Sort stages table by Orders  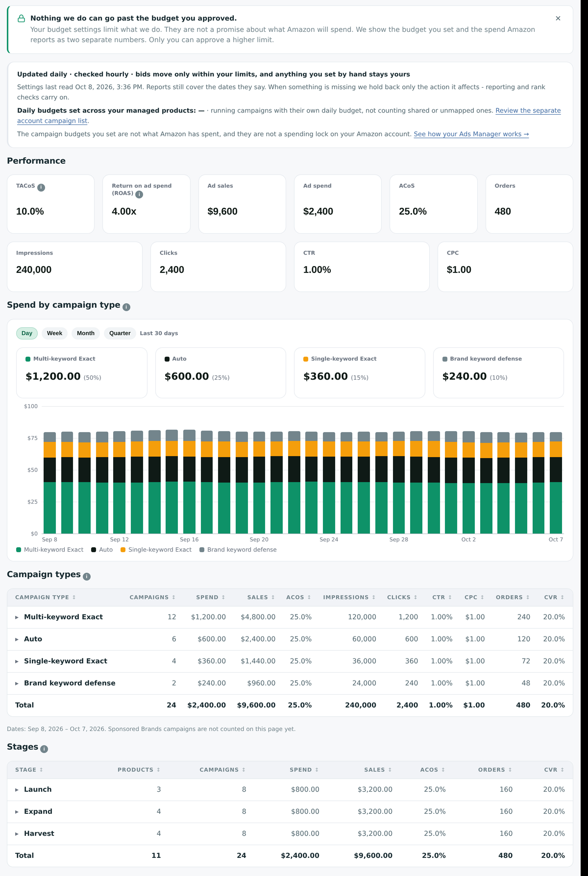(495, 770)
